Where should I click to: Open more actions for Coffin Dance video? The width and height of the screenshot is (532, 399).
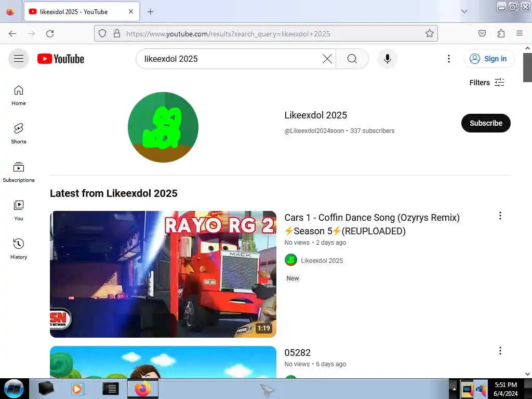[500, 216]
